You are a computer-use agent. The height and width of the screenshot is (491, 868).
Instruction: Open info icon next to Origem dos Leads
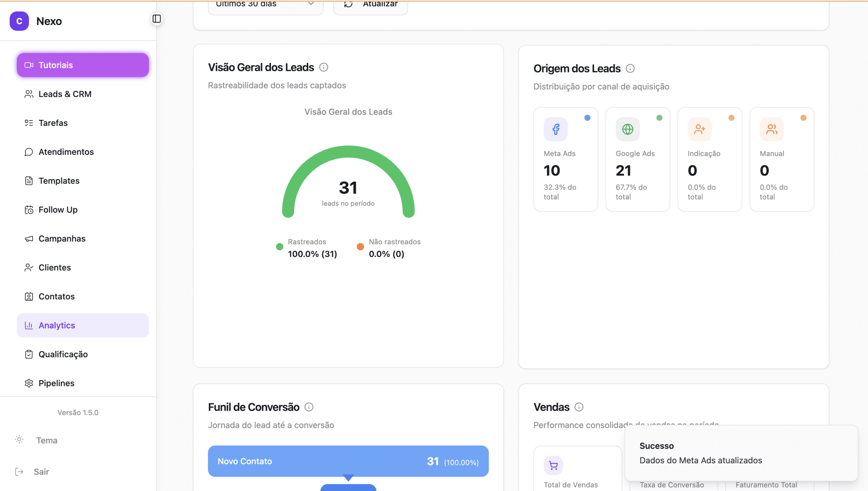coord(630,69)
